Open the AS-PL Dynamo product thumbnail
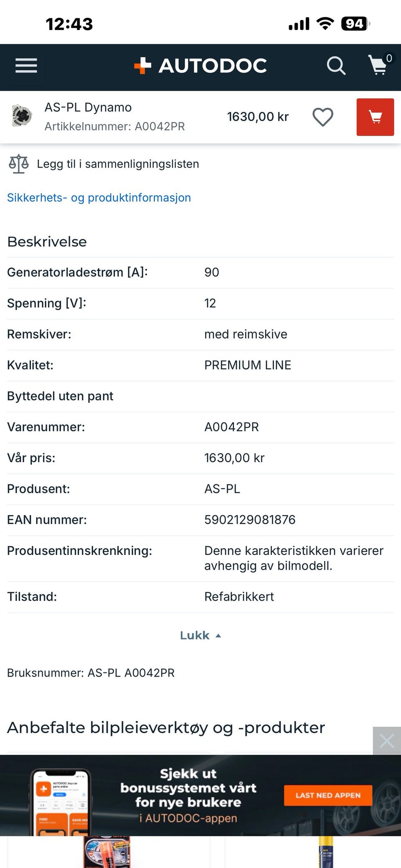The height and width of the screenshot is (868, 401). (x=22, y=116)
